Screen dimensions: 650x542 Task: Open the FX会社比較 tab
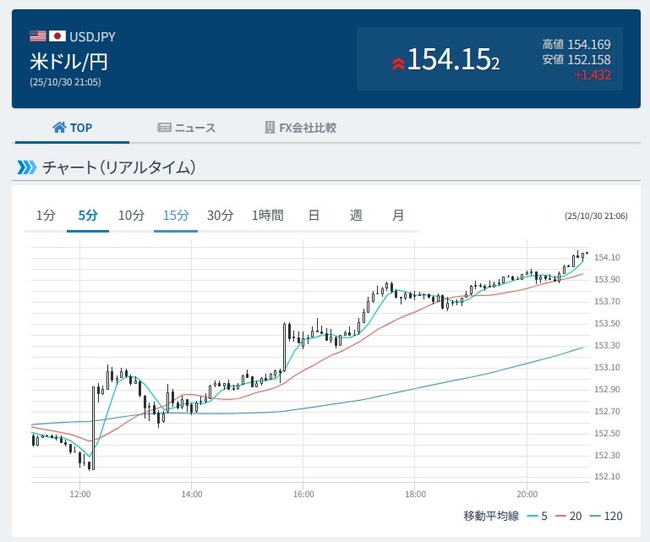click(300, 128)
